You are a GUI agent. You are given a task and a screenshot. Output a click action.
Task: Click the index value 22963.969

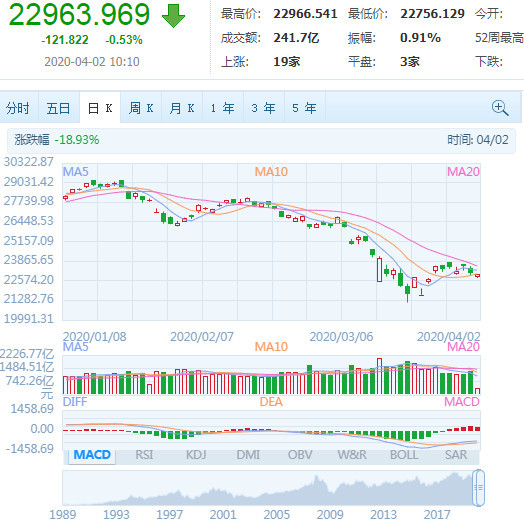(79, 15)
